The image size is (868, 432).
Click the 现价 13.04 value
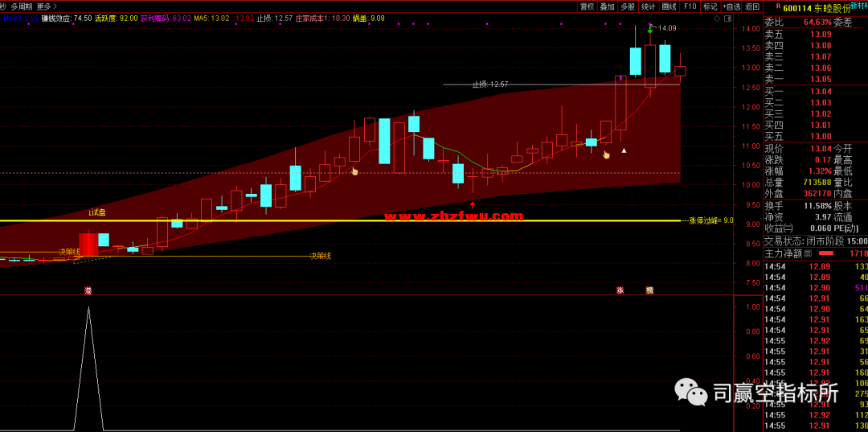[x=821, y=149]
